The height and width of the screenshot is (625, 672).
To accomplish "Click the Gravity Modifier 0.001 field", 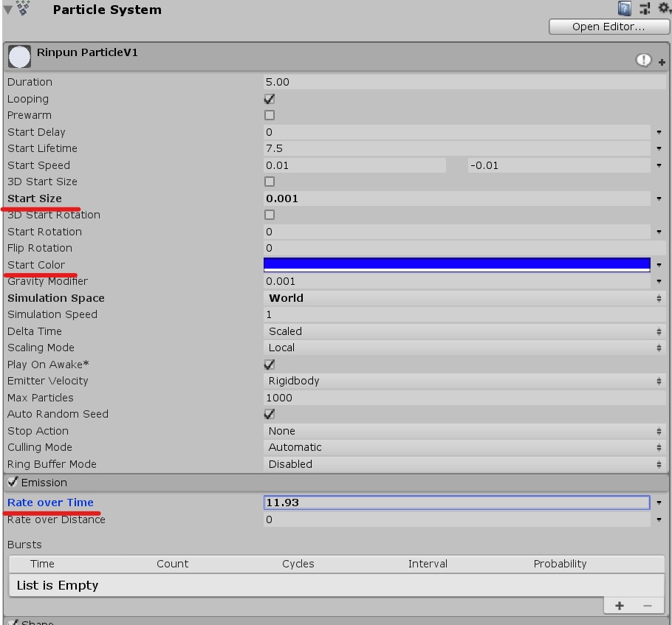I will tap(457, 281).
